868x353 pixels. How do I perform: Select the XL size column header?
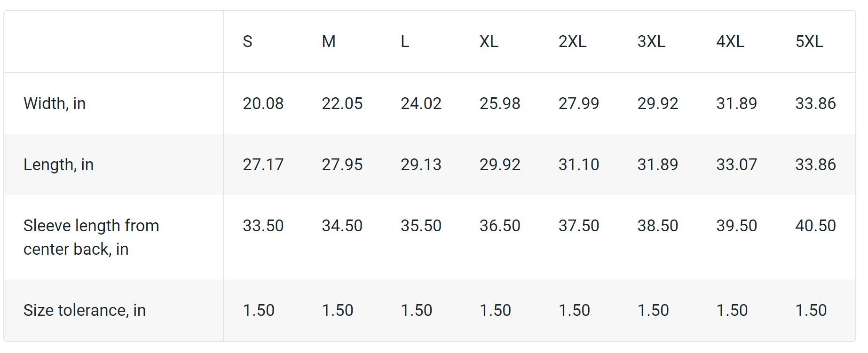489,42
